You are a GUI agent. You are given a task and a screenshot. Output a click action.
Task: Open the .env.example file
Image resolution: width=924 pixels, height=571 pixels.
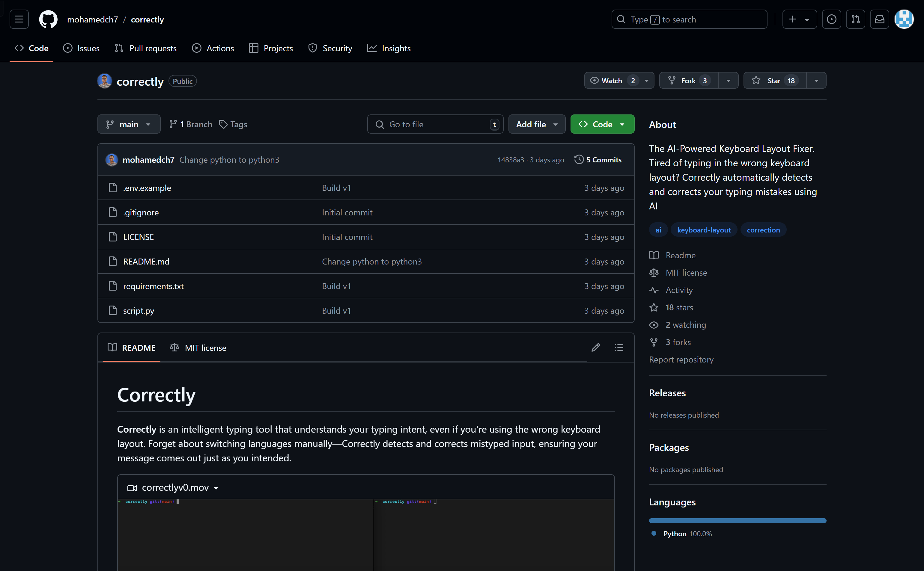(x=147, y=188)
